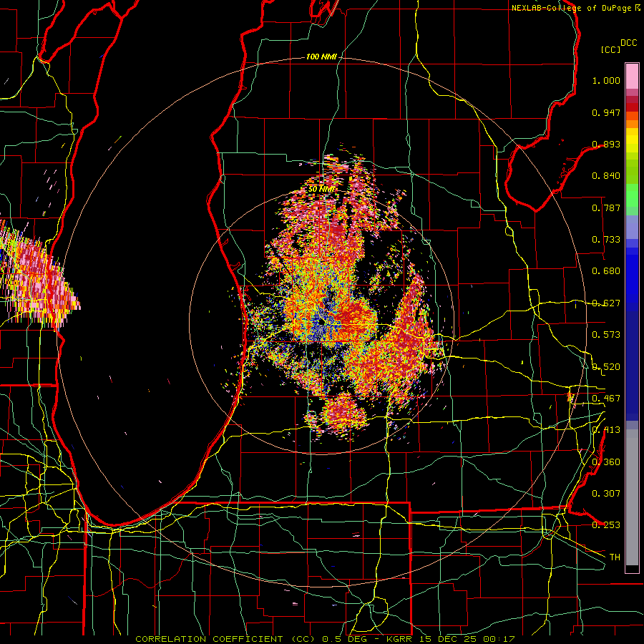
Task: Click the [CC] units label
Action: pyautogui.click(x=611, y=49)
